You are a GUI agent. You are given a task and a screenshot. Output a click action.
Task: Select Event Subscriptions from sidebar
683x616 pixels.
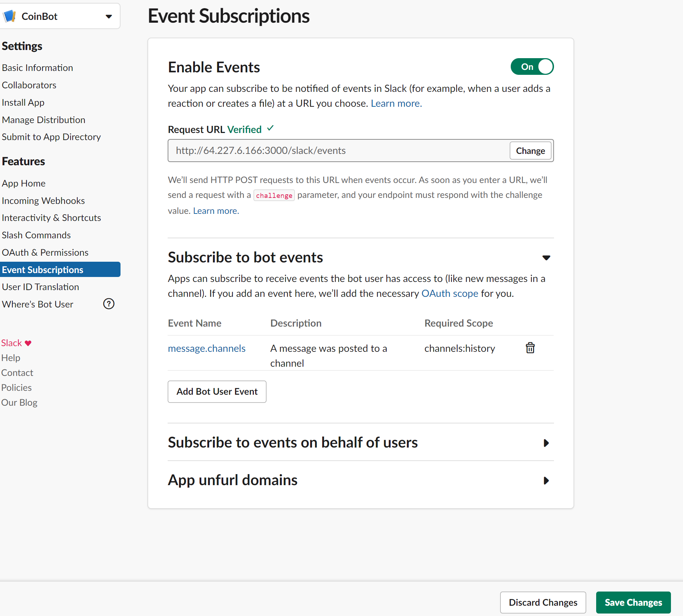coord(42,270)
